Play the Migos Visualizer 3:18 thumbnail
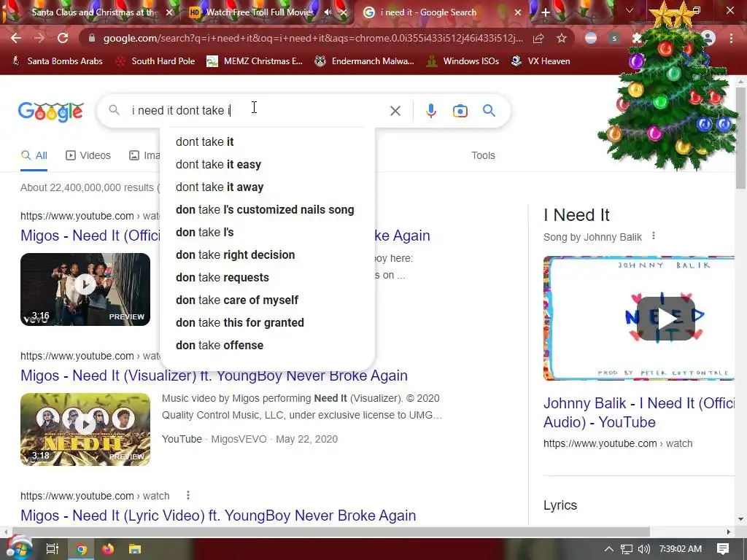The image size is (747, 560). 85,429
